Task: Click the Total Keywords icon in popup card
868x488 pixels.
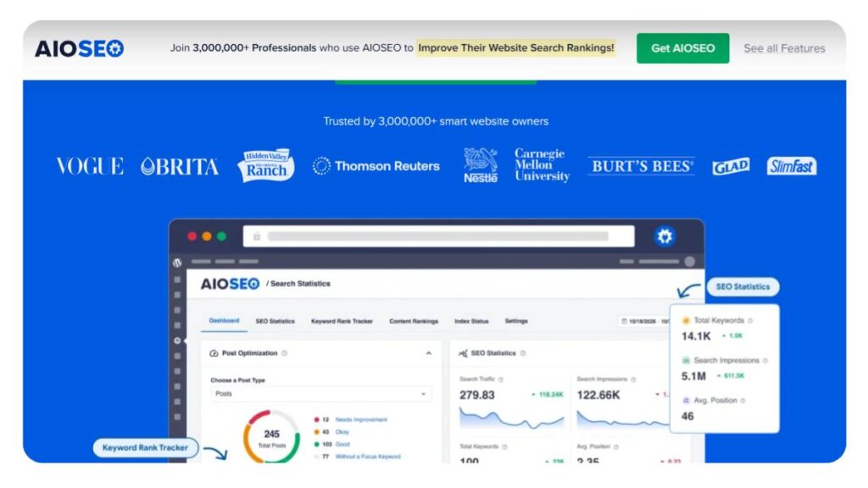Action: pos(686,320)
